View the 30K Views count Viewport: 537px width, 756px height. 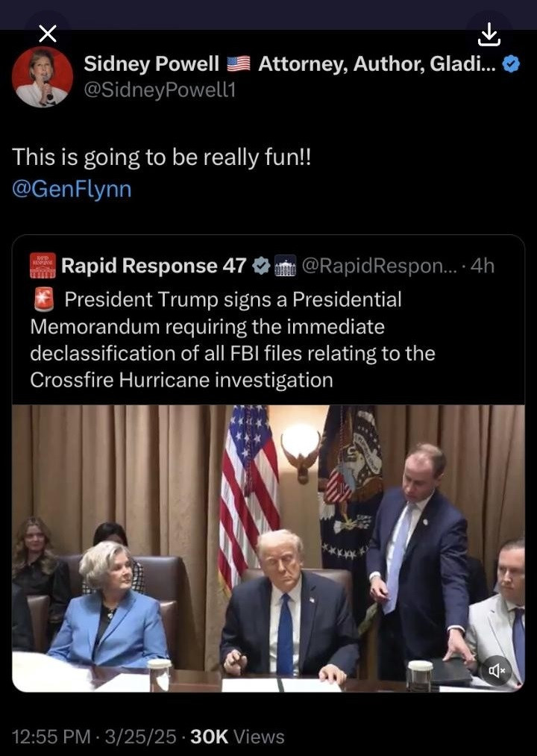238,737
